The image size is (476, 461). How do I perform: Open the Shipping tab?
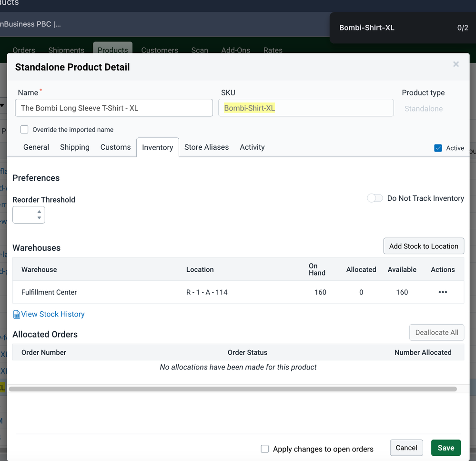(75, 147)
